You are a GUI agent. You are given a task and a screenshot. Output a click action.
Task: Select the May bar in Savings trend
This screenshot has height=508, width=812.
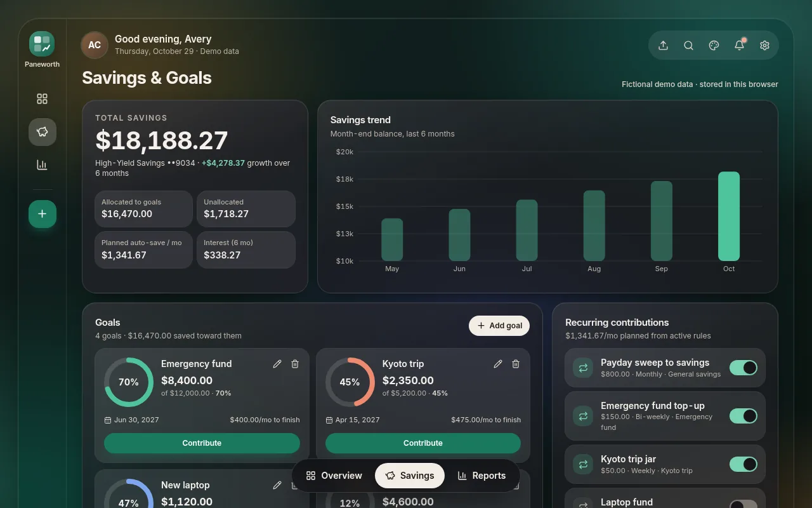click(x=392, y=239)
